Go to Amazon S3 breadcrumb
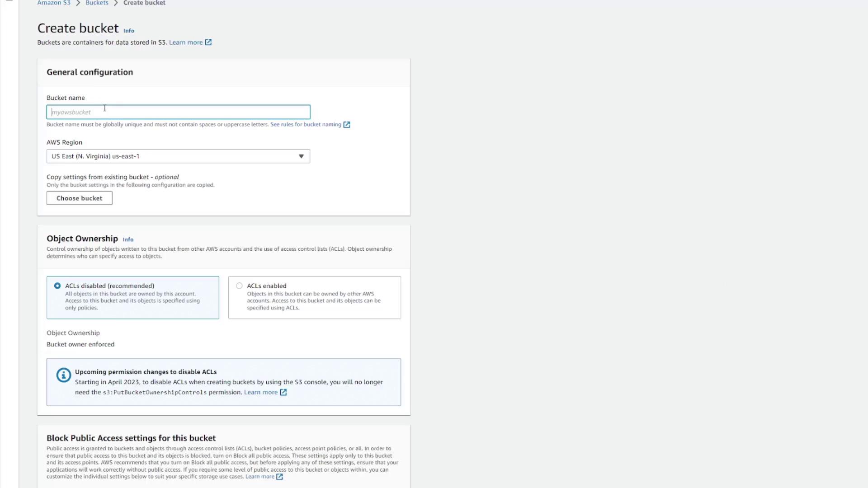 pyautogui.click(x=54, y=3)
